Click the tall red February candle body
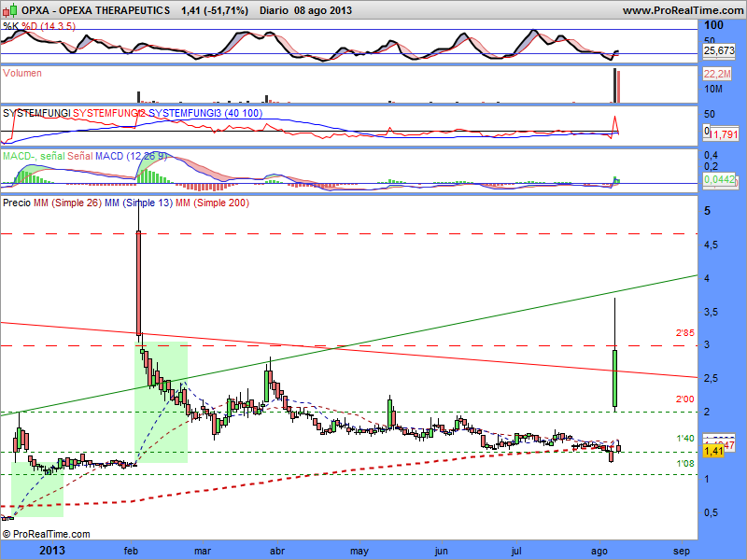Screen dimensions: 747x560 [138, 283]
